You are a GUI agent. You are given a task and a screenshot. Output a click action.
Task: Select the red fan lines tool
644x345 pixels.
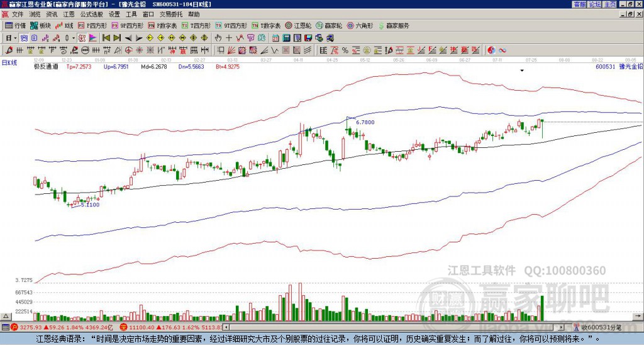click(x=231, y=50)
